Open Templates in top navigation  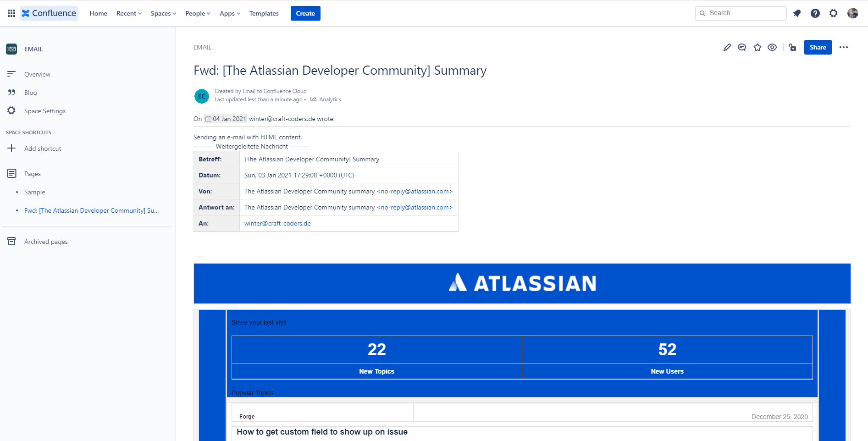click(x=264, y=13)
